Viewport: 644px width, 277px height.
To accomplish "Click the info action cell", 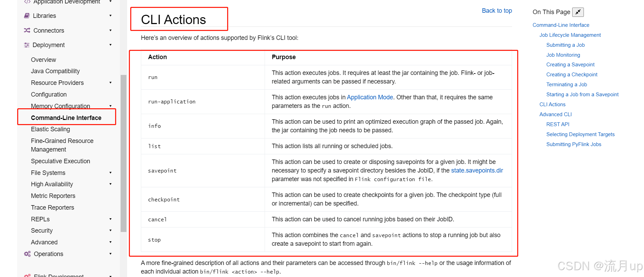I will 203,126.
